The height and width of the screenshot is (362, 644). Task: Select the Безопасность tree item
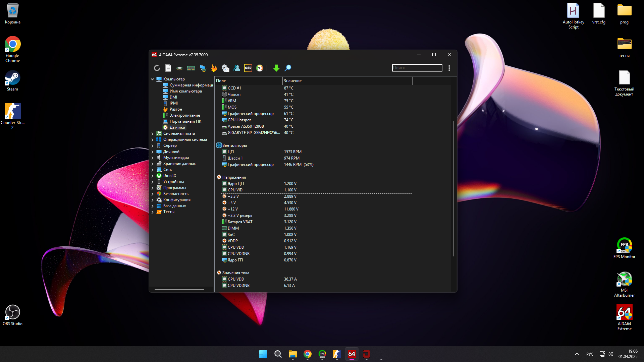pos(176,194)
